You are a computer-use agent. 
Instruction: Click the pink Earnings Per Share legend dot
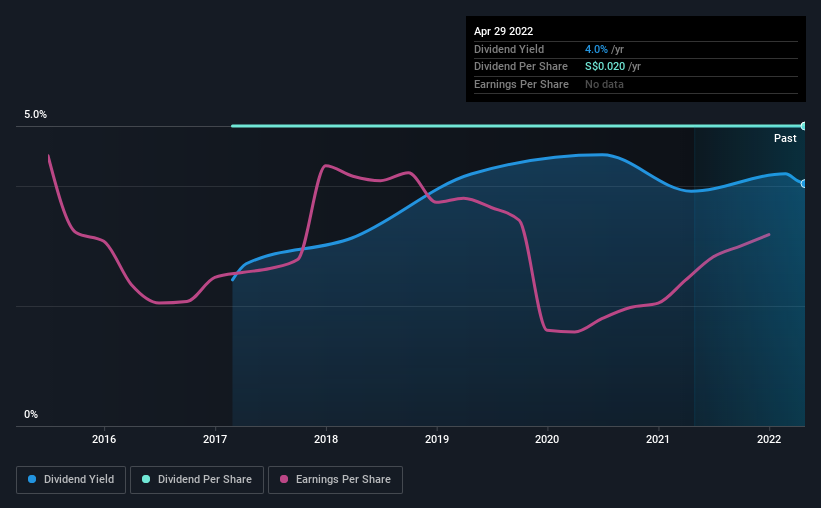pyautogui.click(x=284, y=479)
